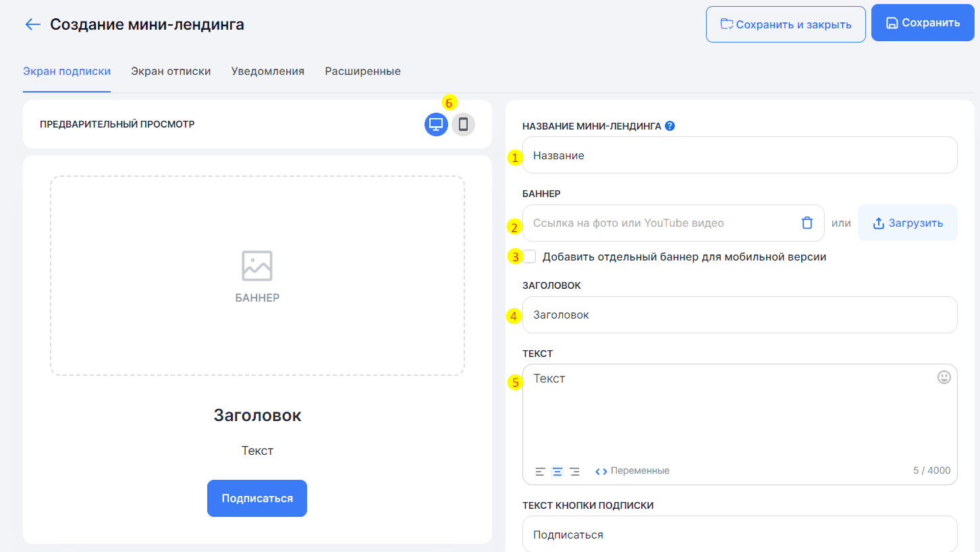Switch preview to mobile view
This screenshot has height=552, width=980.
pyautogui.click(x=463, y=124)
